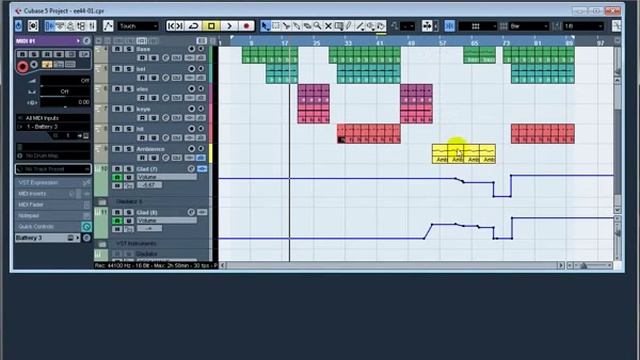Solo the Bass track

[128, 49]
